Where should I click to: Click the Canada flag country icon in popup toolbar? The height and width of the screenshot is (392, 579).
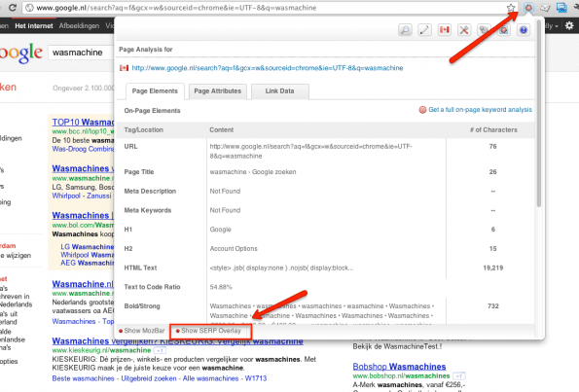point(444,29)
